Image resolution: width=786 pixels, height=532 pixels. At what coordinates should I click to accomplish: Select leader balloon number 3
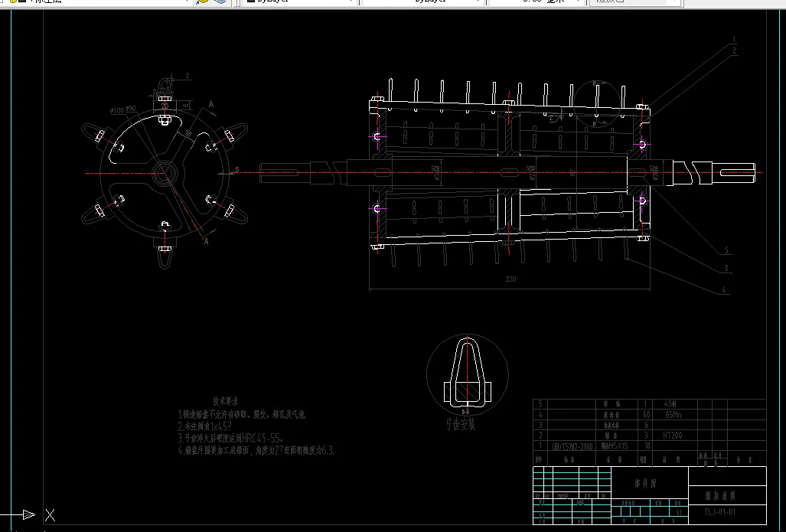(726, 269)
